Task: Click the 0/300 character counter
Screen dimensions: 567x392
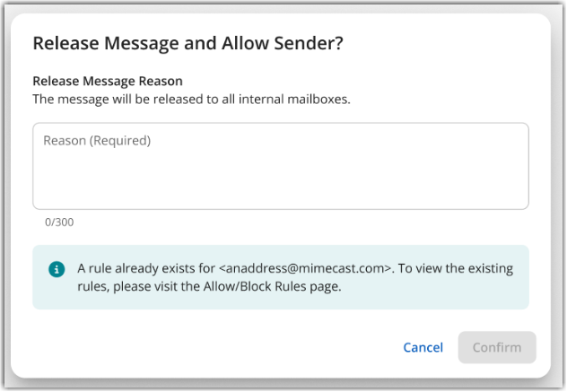Action: [x=59, y=222]
